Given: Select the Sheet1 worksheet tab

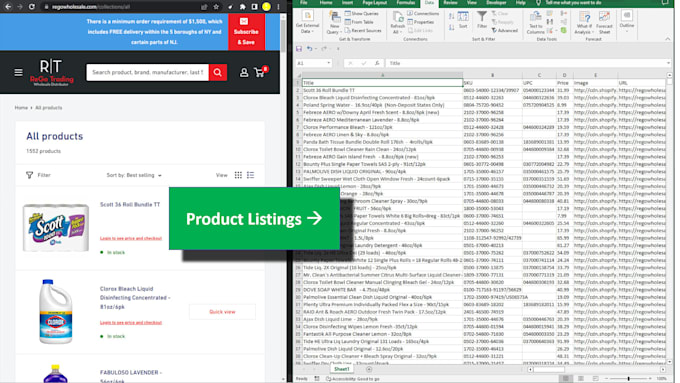Looking at the screenshot, I should point(342,369).
